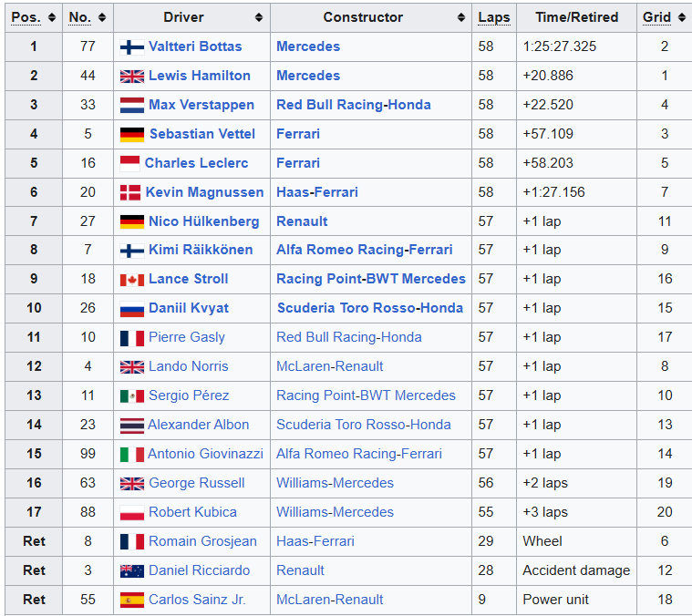692x616 pixels.
Task: Open Haas-Ferrari link in Magnussen row
Action: pyautogui.click(x=317, y=192)
